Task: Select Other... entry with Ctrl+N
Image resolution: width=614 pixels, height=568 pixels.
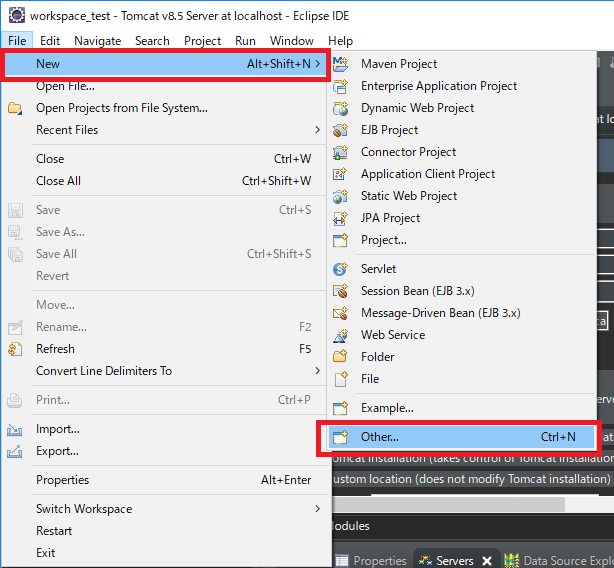Action: point(462,437)
